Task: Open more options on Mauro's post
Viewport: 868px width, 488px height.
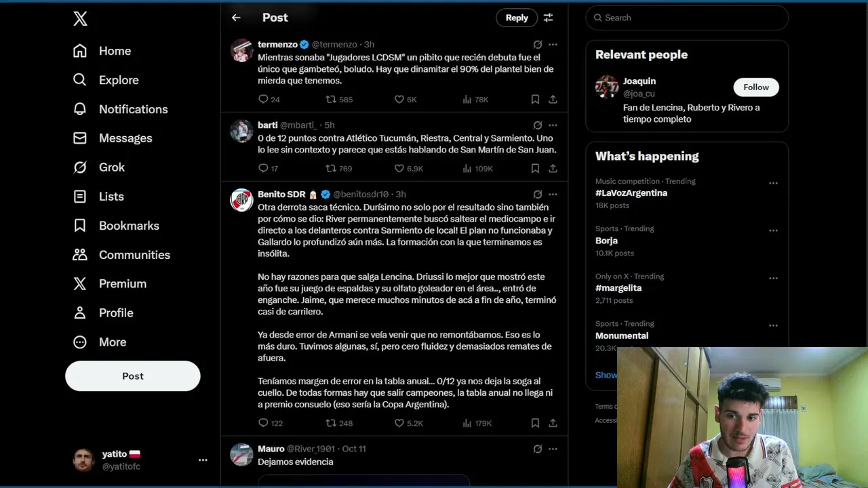Action: 553,449
